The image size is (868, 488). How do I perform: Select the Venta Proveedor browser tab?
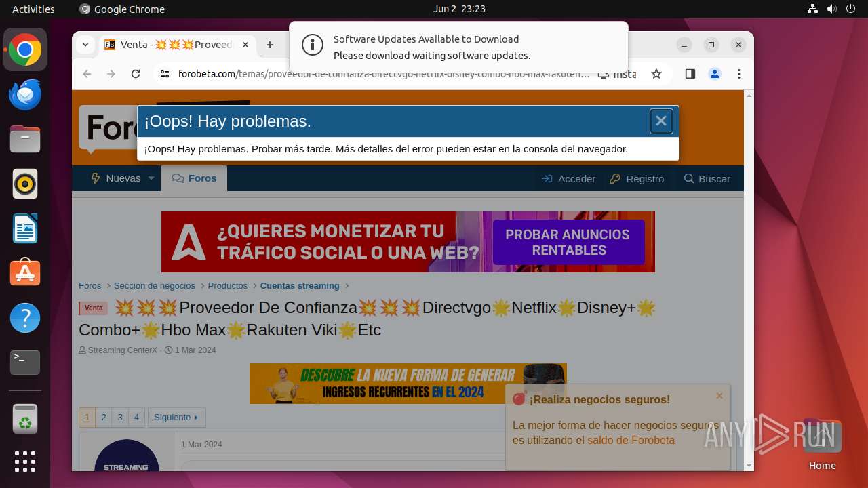tap(178, 45)
